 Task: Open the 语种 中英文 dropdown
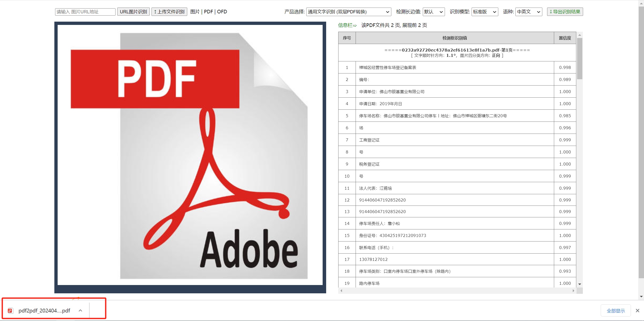point(529,12)
